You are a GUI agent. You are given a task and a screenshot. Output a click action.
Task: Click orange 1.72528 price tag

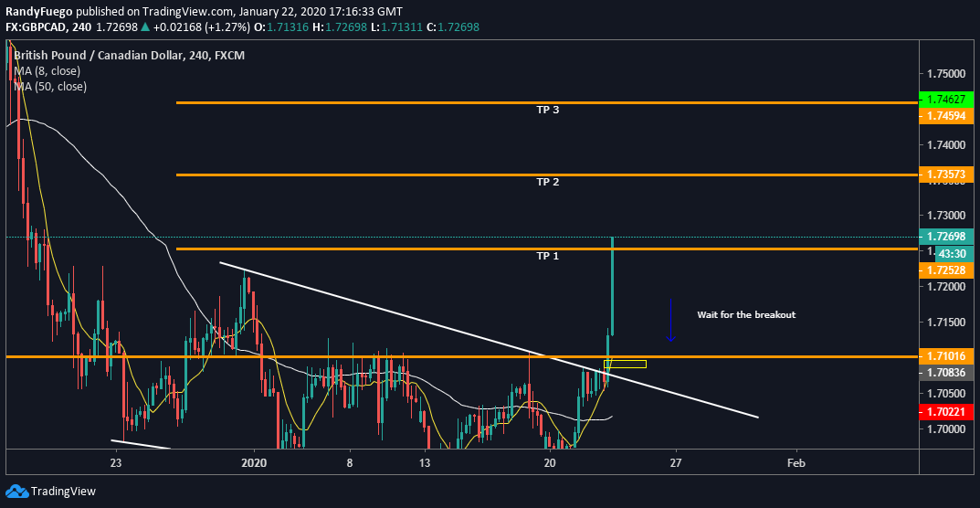click(x=947, y=270)
